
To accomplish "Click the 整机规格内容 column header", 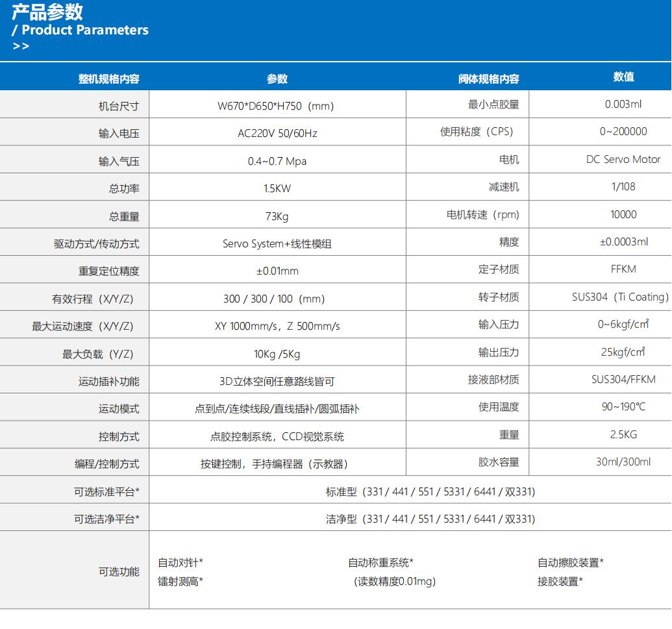I will (x=109, y=79).
